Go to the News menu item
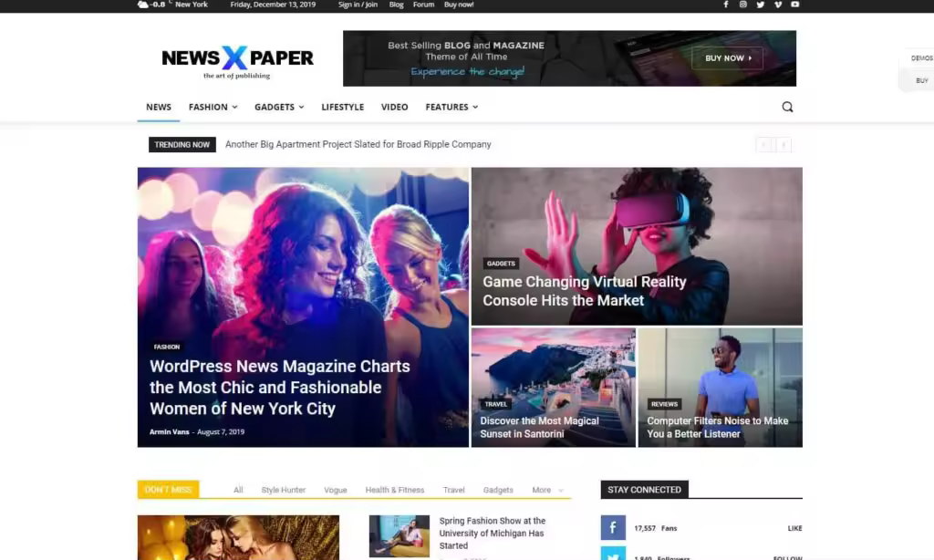Screen dimensions: 934x560 [x=159, y=108]
